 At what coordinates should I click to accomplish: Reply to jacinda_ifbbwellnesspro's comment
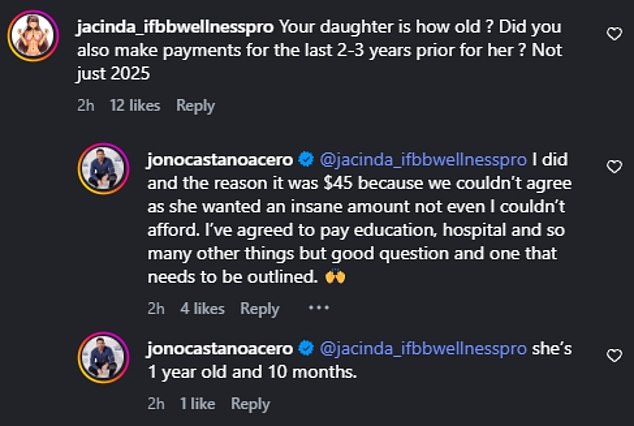(x=196, y=105)
